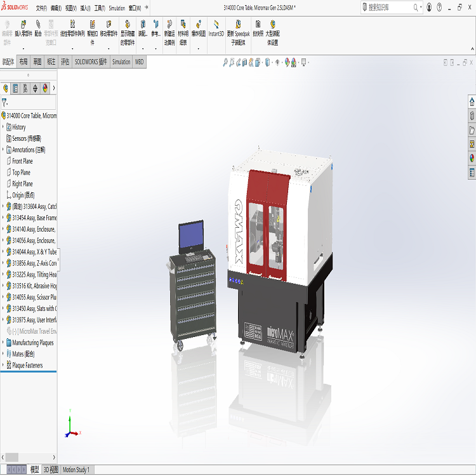This screenshot has height=476, width=476.
Task: Open the 3D视图 bottom tab
Action: click(51, 470)
